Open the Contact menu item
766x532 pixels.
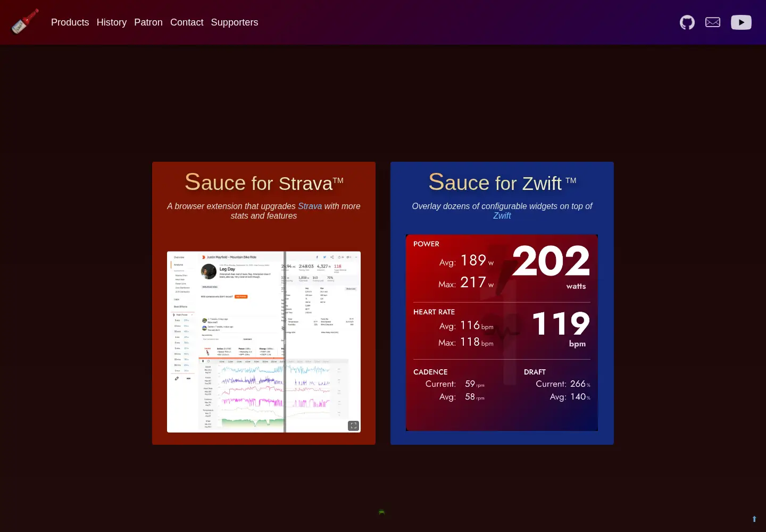(x=187, y=22)
